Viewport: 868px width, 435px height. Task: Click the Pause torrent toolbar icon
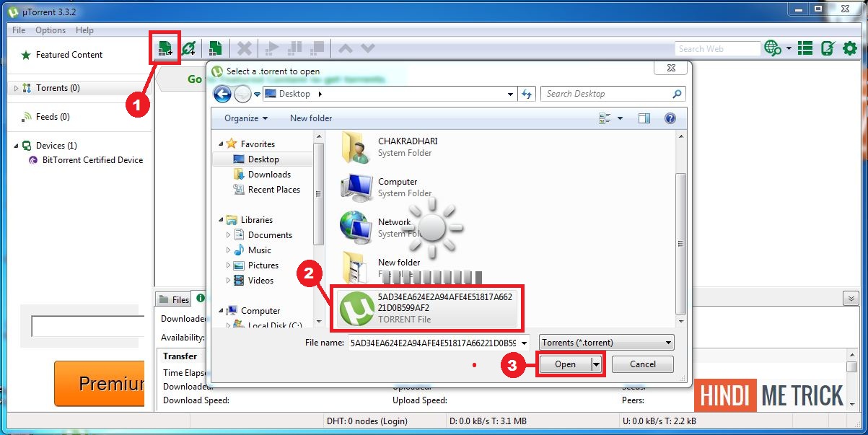[x=294, y=48]
